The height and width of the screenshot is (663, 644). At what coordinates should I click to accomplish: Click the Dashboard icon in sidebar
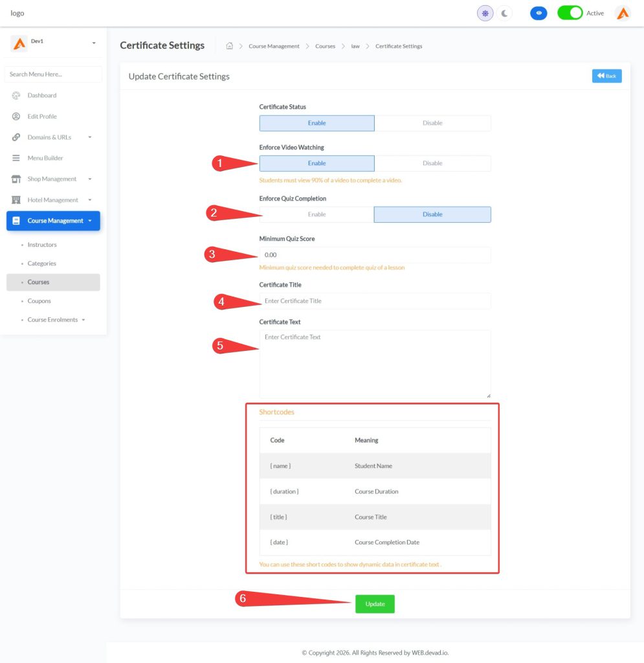(16, 95)
